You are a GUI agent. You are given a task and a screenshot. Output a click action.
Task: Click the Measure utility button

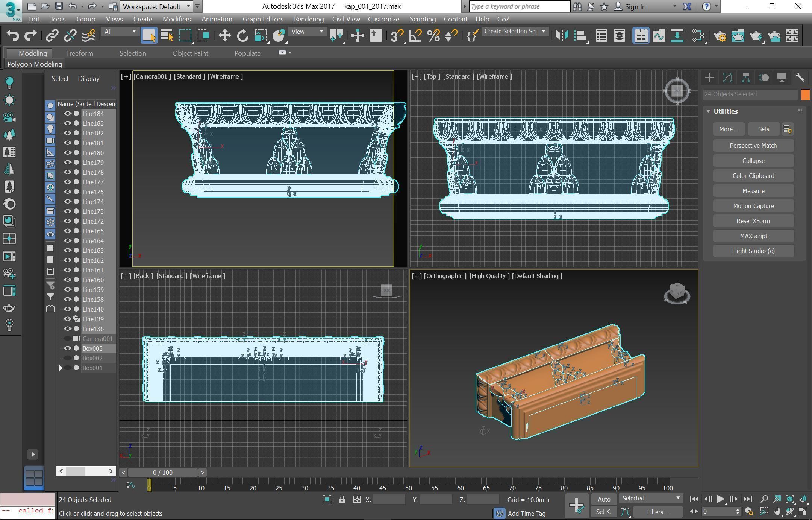[x=753, y=191]
